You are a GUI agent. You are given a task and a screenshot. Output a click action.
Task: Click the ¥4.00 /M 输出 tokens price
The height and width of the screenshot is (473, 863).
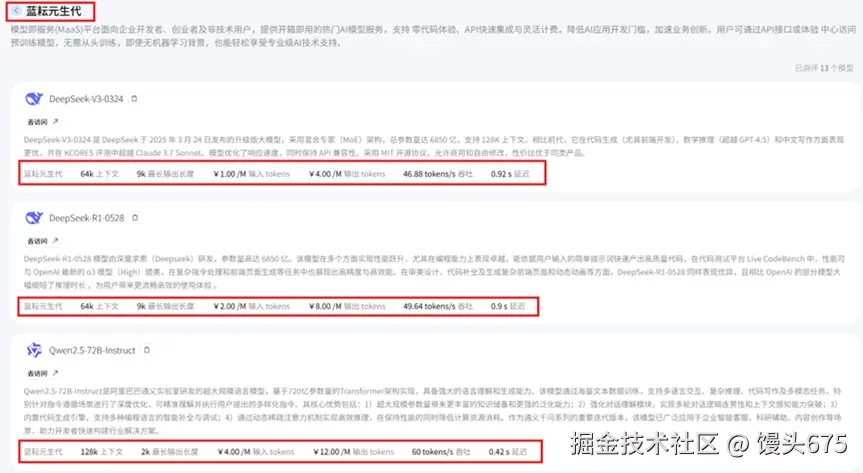pyautogui.click(x=347, y=174)
